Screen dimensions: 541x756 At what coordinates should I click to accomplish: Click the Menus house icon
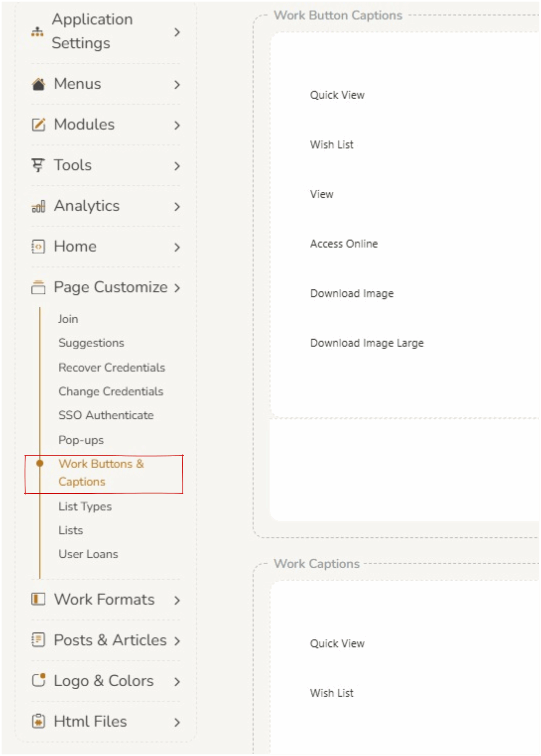pyautogui.click(x=38, y=84)
